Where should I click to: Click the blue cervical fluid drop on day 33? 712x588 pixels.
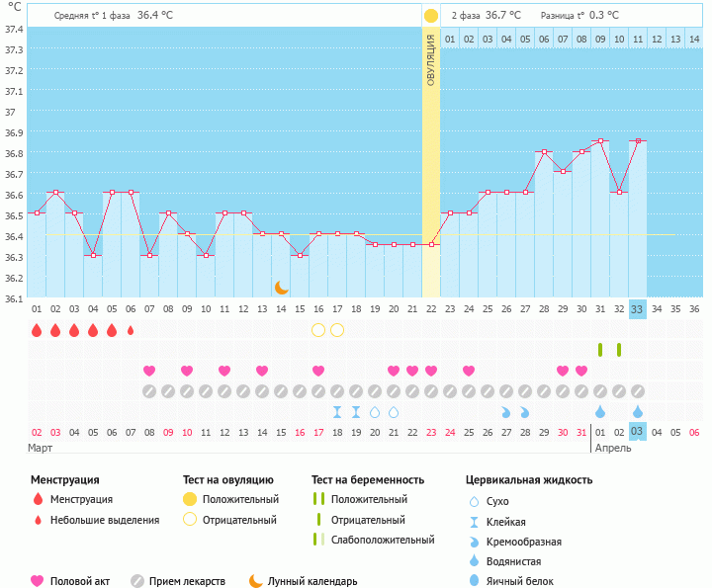(638, 412)
